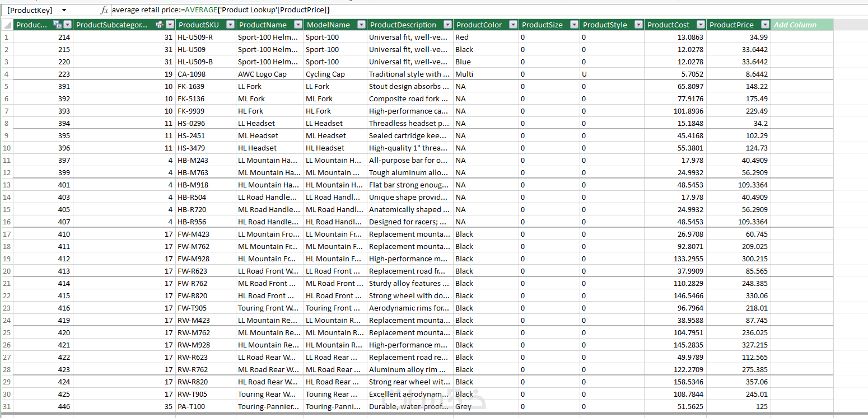
Task: Click the fx insert function icon
Action: point(104,10)
